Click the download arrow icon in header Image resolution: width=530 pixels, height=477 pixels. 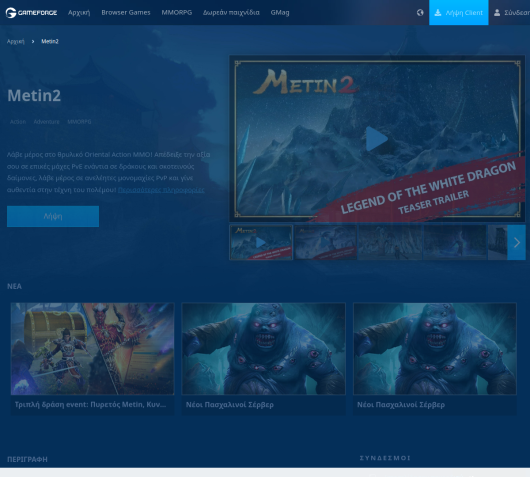coord(438,13)
